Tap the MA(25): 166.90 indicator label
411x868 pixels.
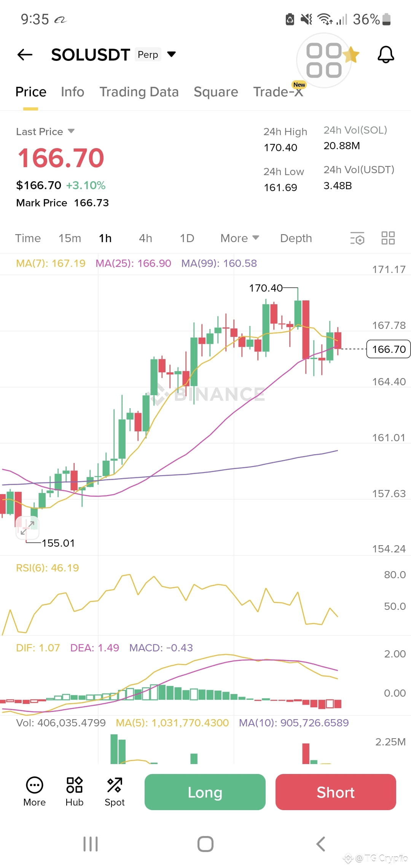point(133,263)
